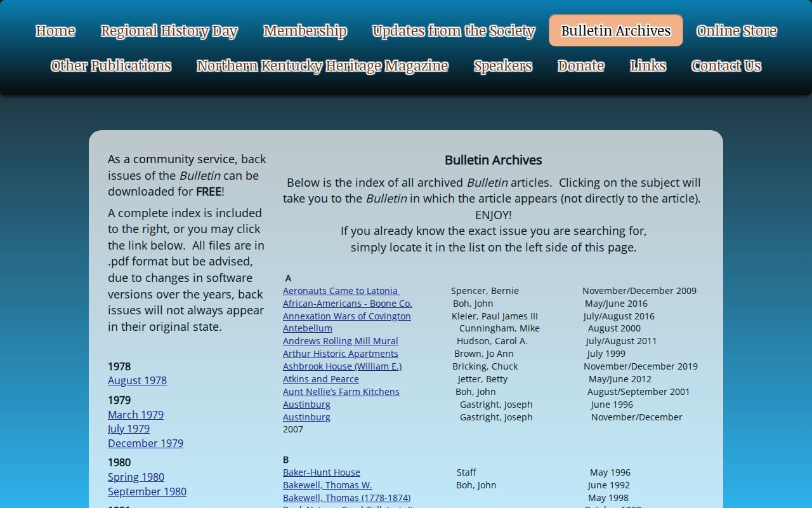This screenshot has height=508, width=812.
Task: Open Andrews Rolling Mill Mural article
Action: (341, 341)
